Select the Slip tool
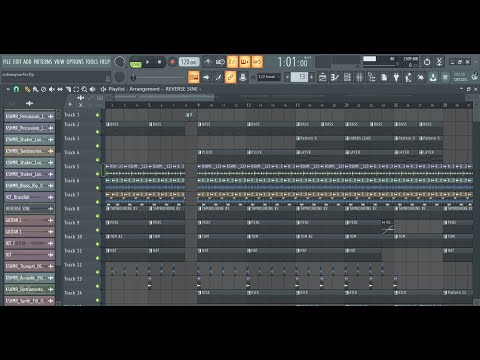This screenshot has height=360, width=480. pos(60,89)
